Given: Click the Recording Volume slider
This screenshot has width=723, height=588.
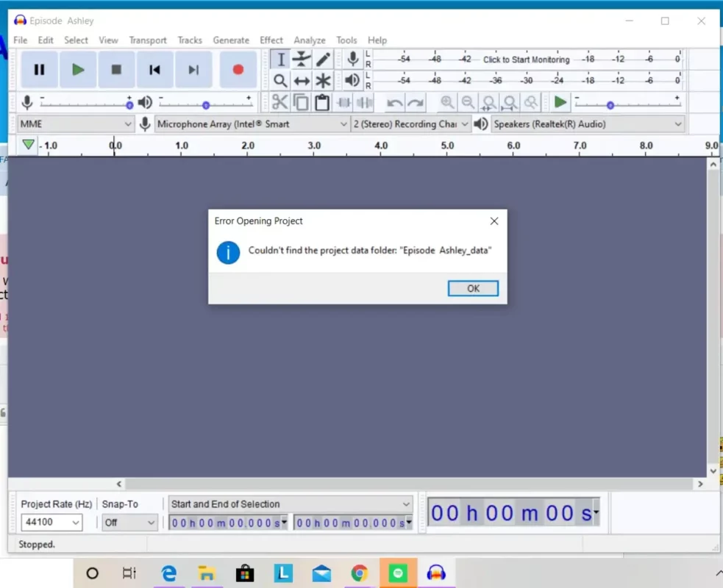Looking at the screenshot, I should click(86, 104).
